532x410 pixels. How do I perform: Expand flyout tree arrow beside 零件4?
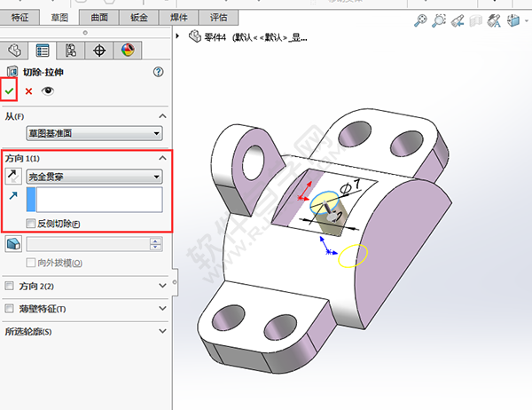point(177,35)
